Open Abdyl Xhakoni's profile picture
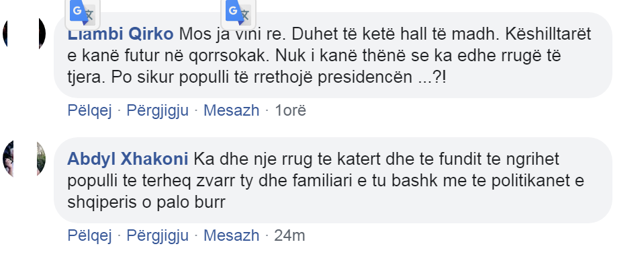 pyautogui.click(x=24, y=159)
